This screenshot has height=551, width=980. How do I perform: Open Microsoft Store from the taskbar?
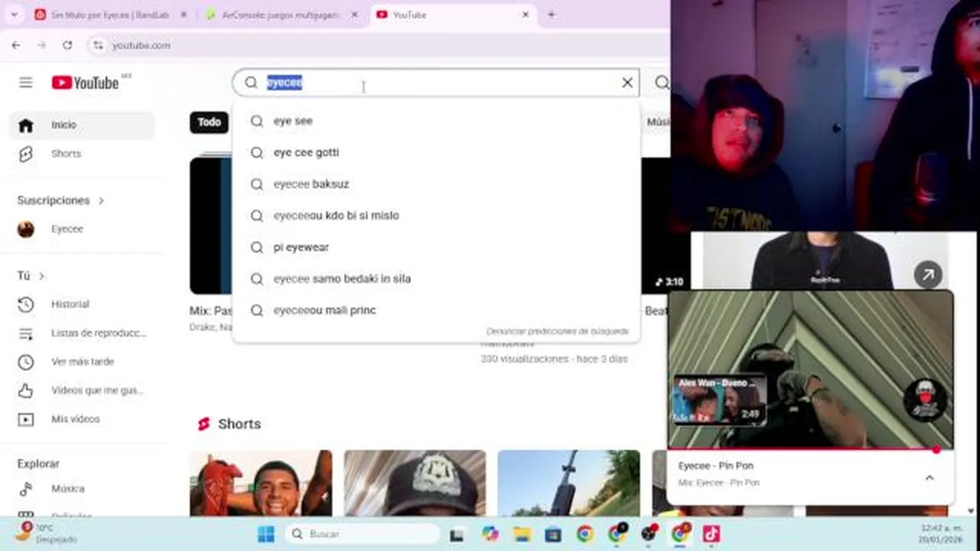[554, 534]
